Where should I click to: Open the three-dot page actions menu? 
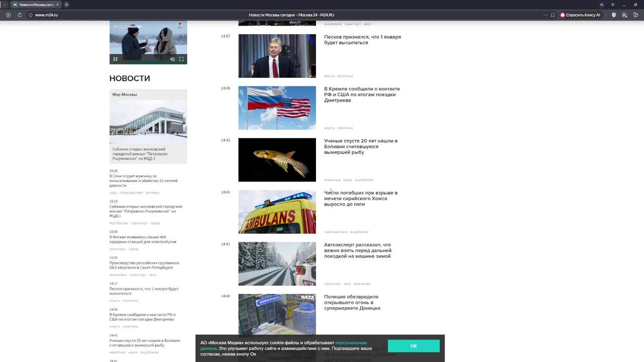click(x=545, y=15)
